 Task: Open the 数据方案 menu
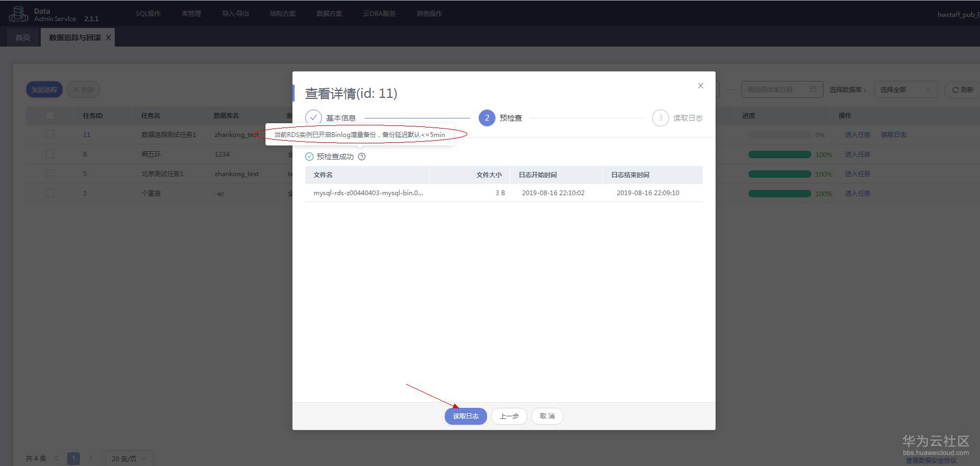tap(329, 13)
